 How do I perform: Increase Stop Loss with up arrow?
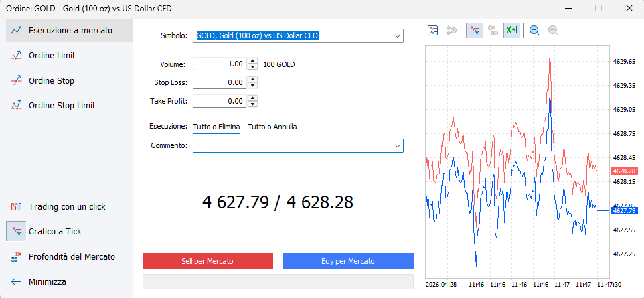click(x=254, y=80)
